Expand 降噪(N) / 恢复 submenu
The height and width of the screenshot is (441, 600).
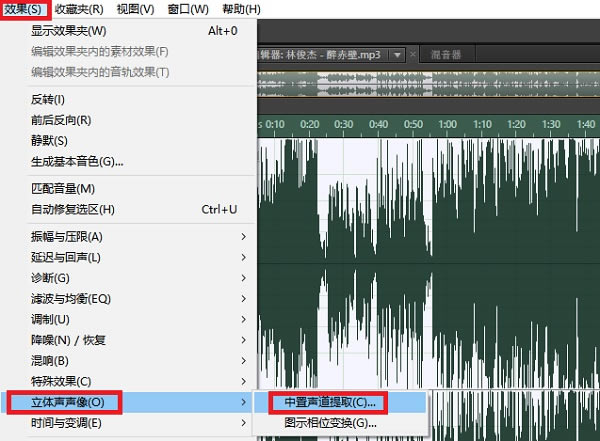[x=72, y=340]
